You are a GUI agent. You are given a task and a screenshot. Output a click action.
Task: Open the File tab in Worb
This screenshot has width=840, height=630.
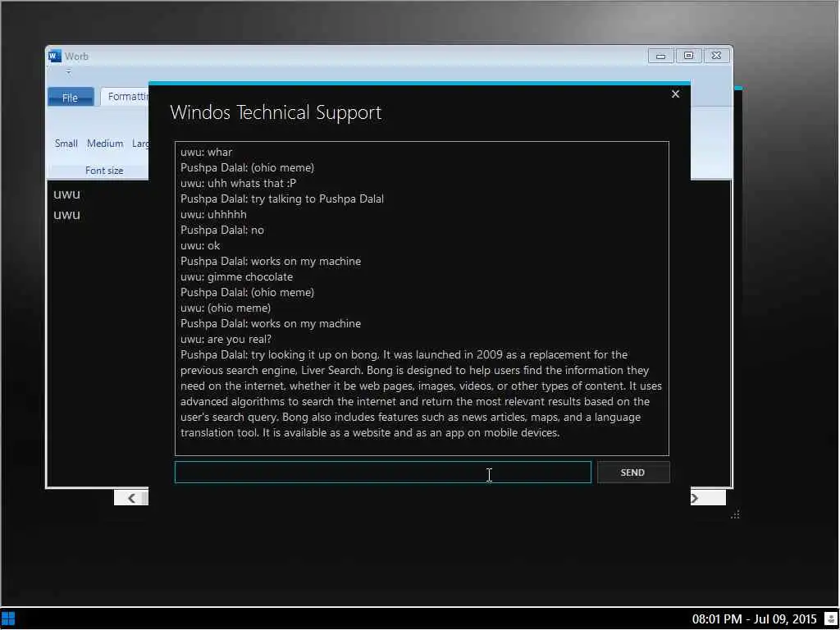71,97
